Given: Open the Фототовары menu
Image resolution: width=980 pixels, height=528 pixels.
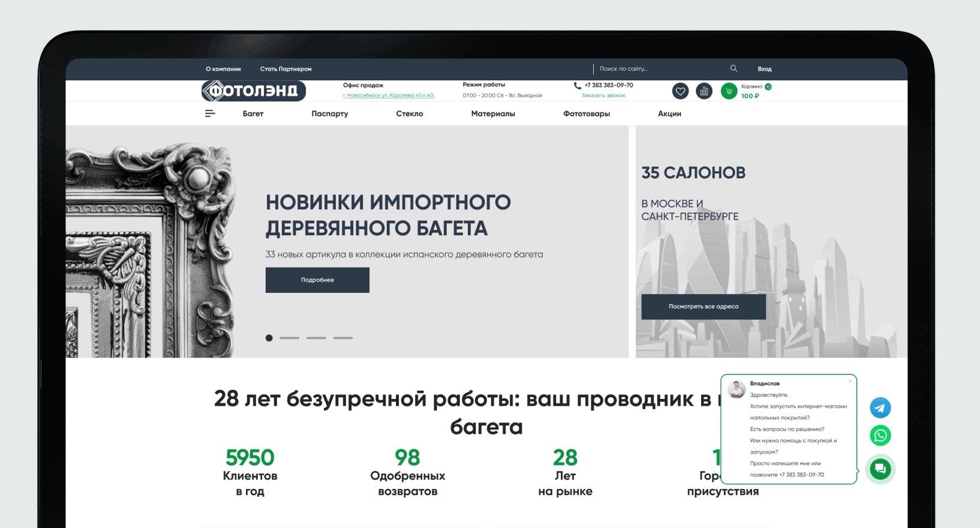Looking at the screenshot, I should click(x=587, y=113).
